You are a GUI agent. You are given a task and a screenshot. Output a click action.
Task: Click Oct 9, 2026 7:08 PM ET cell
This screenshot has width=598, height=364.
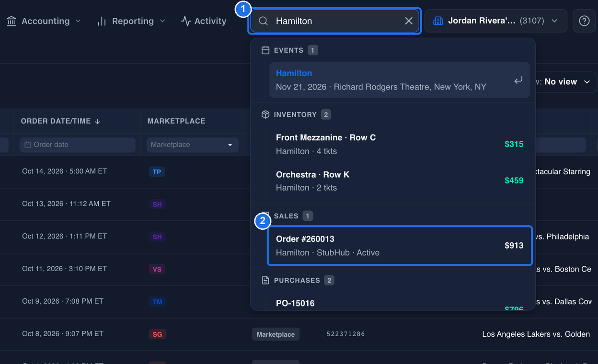coord(63,301)
